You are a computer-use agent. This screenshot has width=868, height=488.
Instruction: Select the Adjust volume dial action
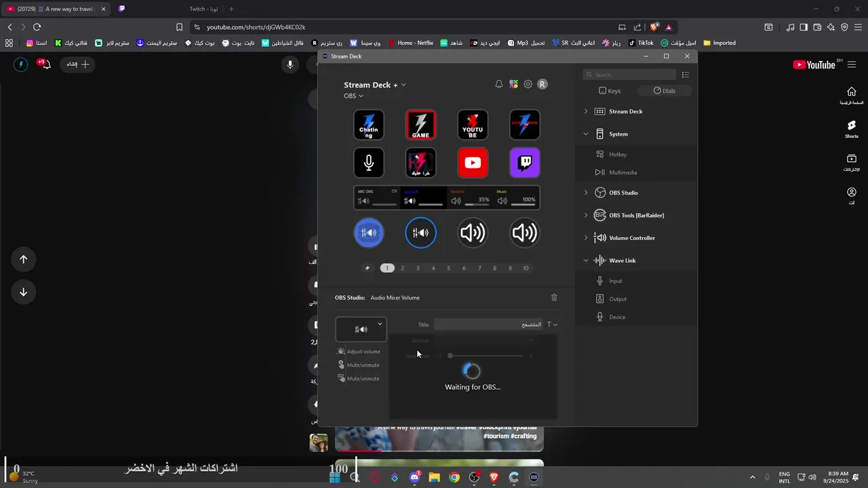[359, 351]
